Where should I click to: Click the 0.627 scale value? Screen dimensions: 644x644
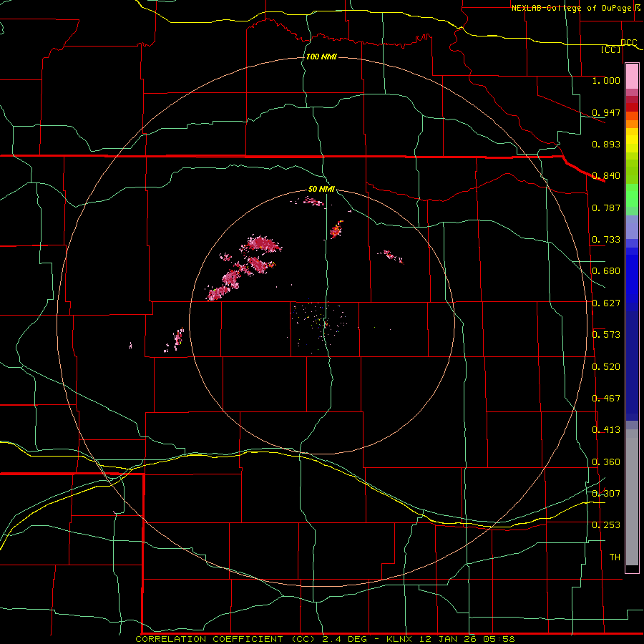point(606,303)
